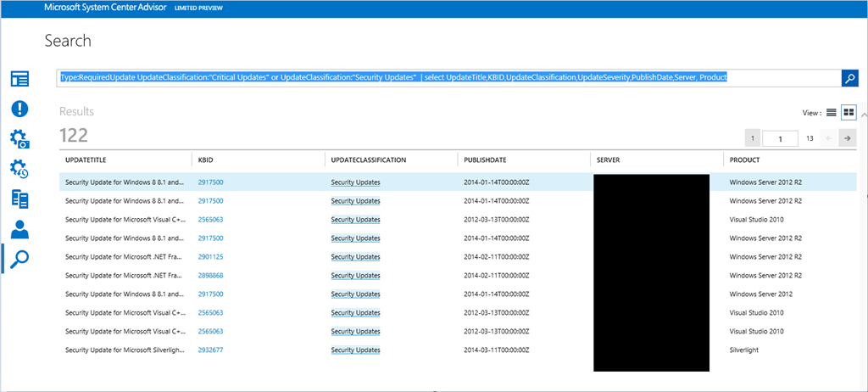This screenshot has height=392, width=868.
Task: Jump to first page button
Action: click(752, 138)
